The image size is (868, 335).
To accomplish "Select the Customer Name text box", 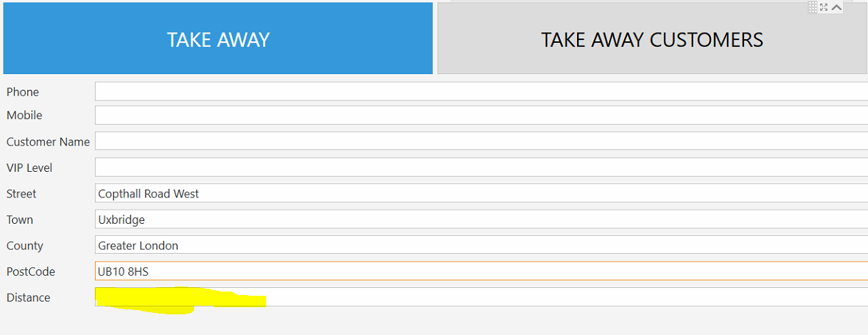I will click(x=481, y=141).
